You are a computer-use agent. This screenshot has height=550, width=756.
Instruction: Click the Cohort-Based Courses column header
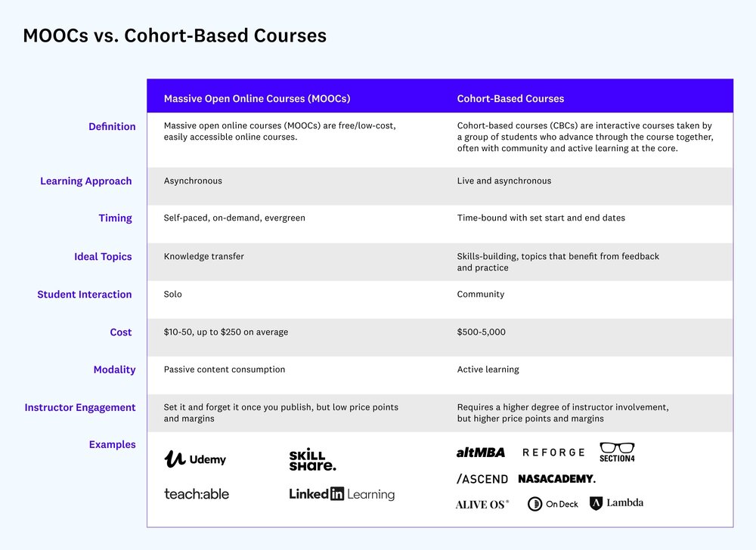coord(510,98)
